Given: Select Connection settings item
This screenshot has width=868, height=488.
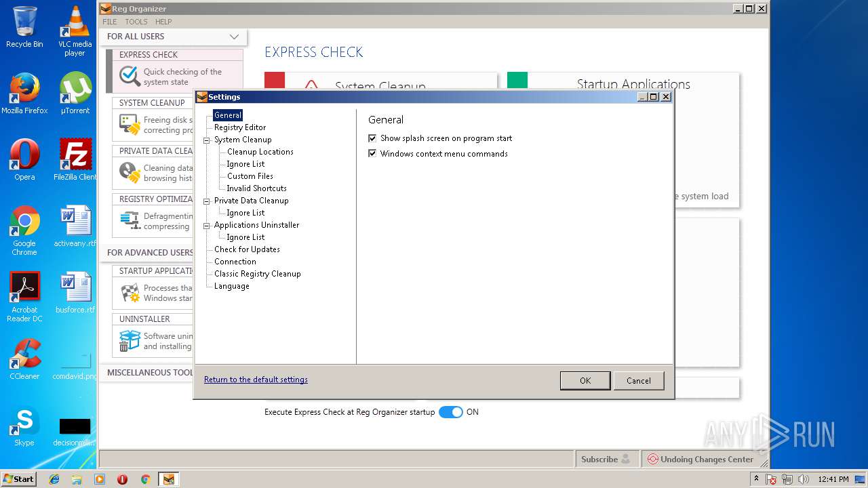Looking at the screenshot, I should [x=235, y=262].
